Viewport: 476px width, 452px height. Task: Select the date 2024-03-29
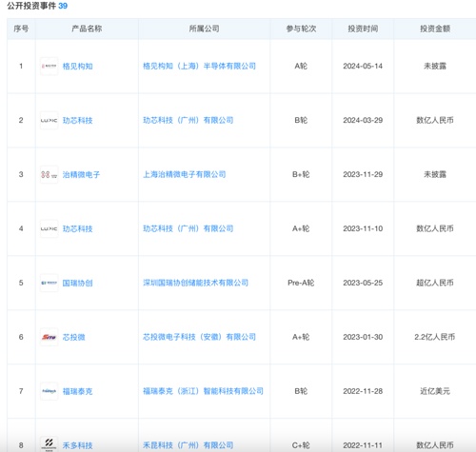pos(363,120)
